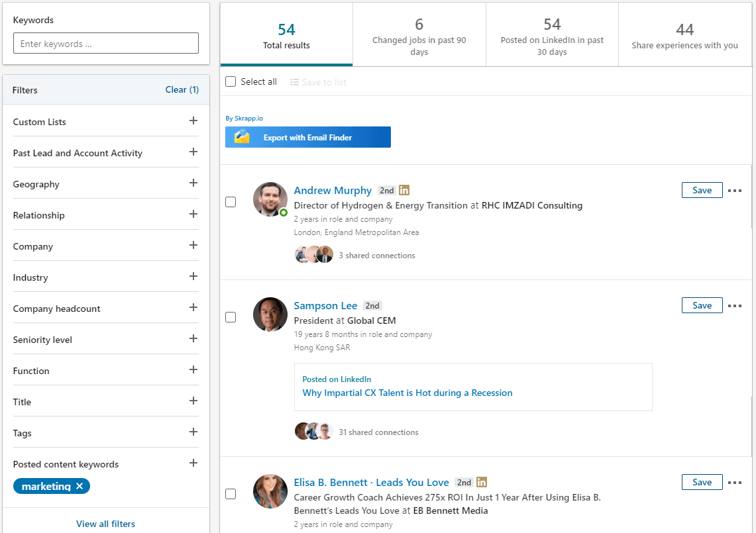Open Share experiences with you tab
The width and height of the screenshot is (756, 533).
click(x=684, y=35)
